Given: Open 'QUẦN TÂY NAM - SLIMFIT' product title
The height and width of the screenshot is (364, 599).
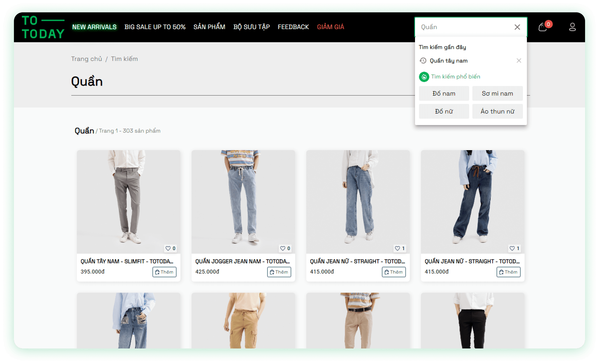Looking at the screenshot, I should pyautogui.click(x=127, y=261).
